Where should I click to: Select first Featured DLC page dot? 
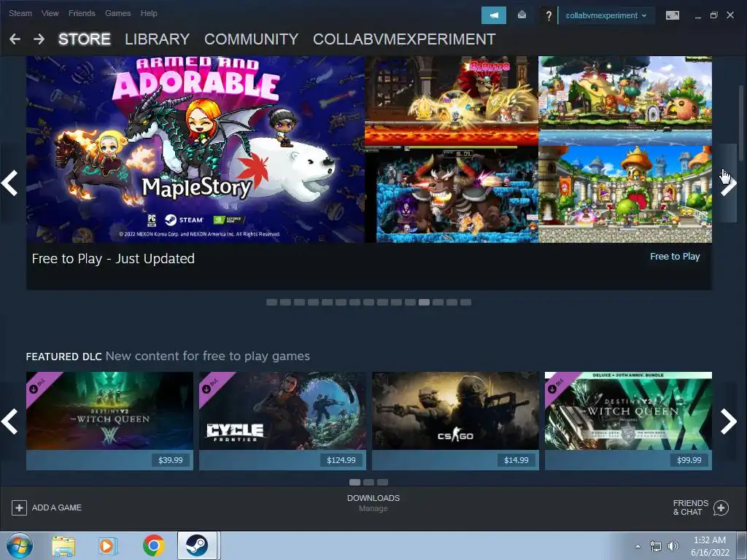[355, 483]
